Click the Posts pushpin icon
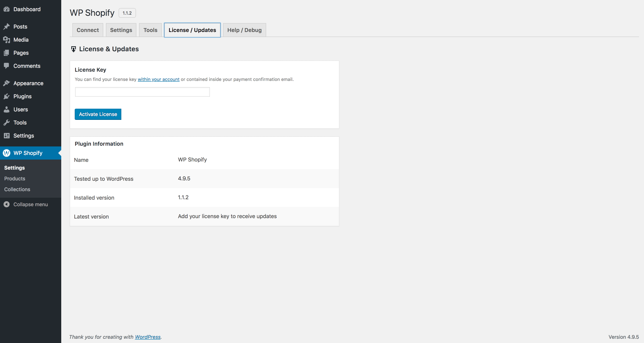The image size is (644, 343). click(x=7, y=27)
